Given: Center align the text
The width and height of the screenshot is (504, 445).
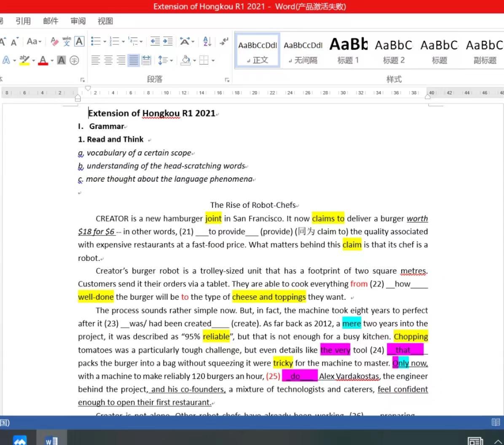Looking at the screenshot, I should (108, 60).
